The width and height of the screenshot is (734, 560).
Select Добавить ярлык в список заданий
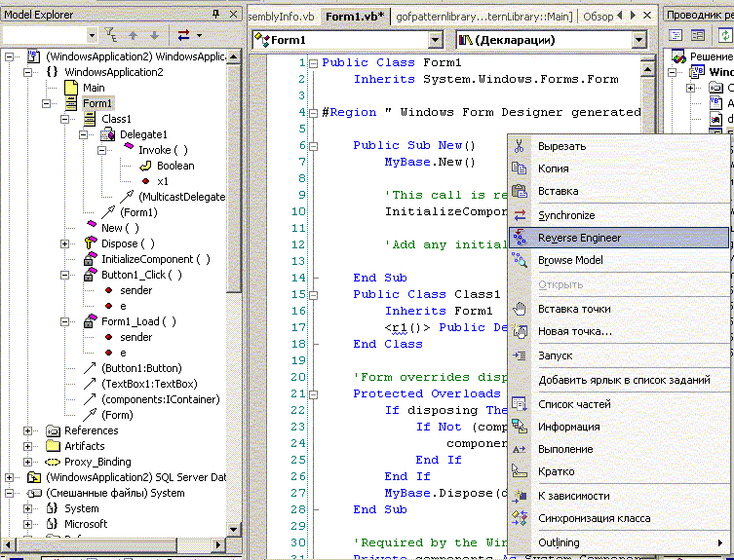pos(618,380)
